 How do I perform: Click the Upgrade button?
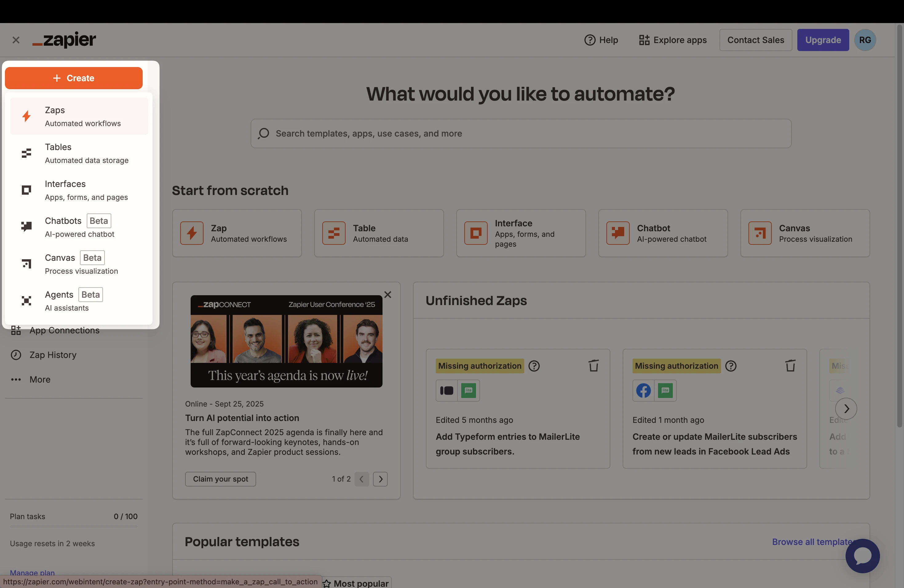[x=823, y=40]
